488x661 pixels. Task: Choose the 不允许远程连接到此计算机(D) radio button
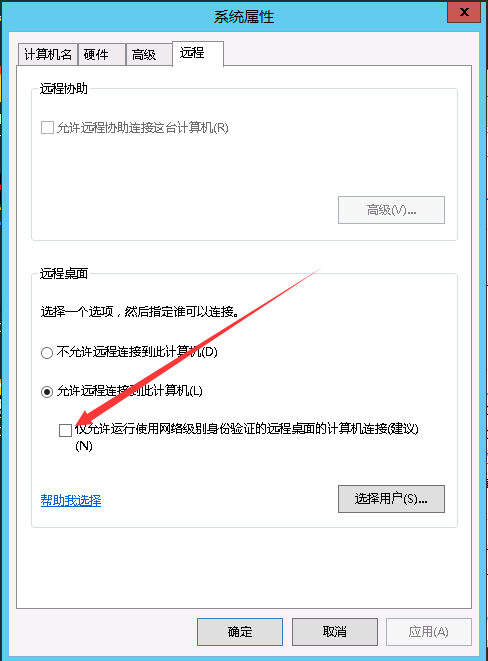pos(47,352)
